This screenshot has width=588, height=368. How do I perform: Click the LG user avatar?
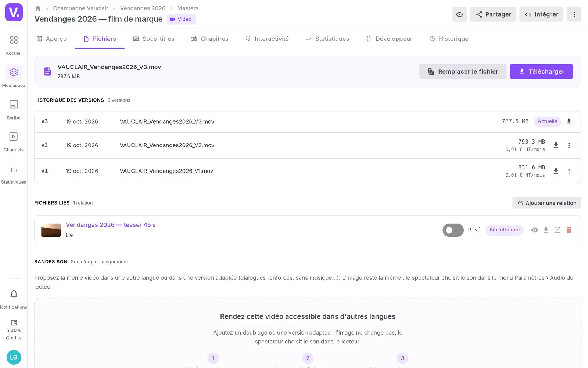(x=14, y=357)
